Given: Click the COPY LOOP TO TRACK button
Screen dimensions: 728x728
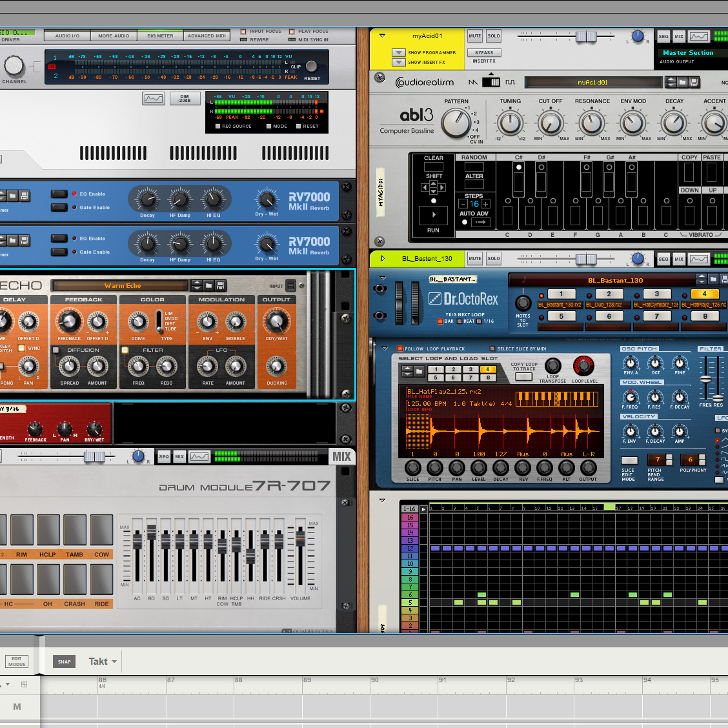Looking at the screenshot, I should point(524,376).
